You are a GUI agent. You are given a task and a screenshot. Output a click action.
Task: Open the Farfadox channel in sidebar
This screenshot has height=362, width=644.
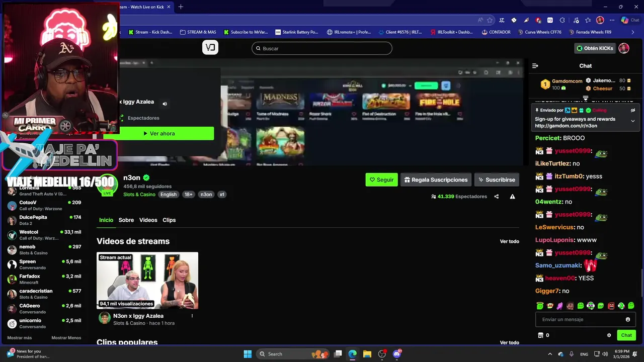point(44,279)
